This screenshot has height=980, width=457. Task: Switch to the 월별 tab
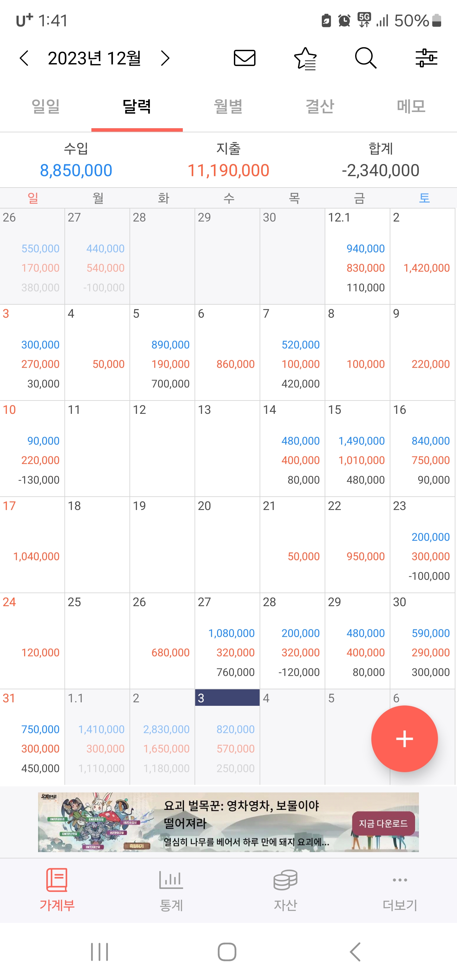tap(228, 106)
